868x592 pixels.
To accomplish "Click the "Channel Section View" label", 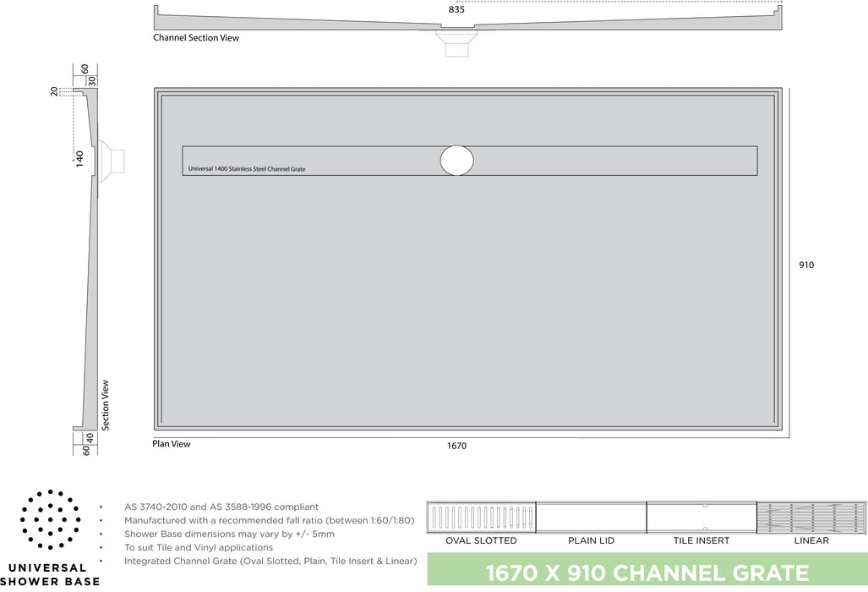I will [x=196, y=38].
